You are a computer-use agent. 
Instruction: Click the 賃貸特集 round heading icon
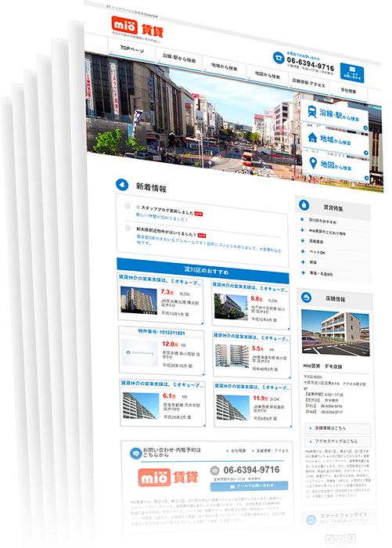tap(304, 205)
